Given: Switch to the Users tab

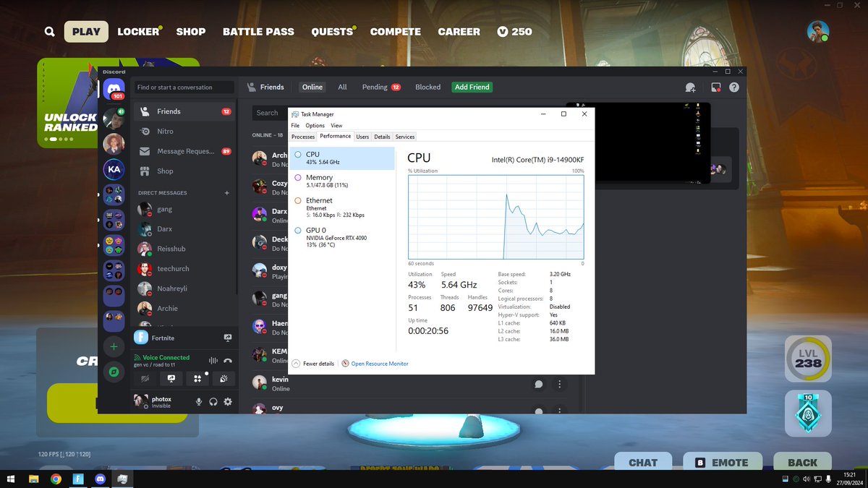Looking at the screenshot, I should (362, 137).
